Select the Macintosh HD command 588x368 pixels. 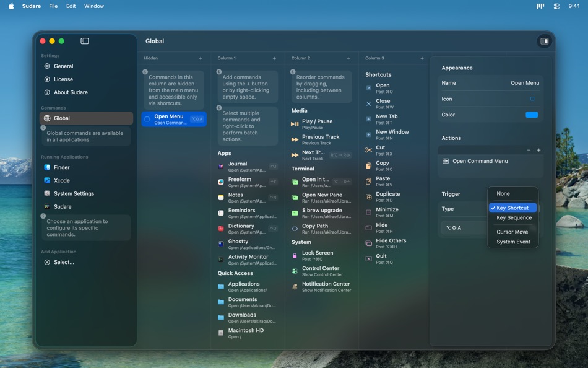(248, 333)
